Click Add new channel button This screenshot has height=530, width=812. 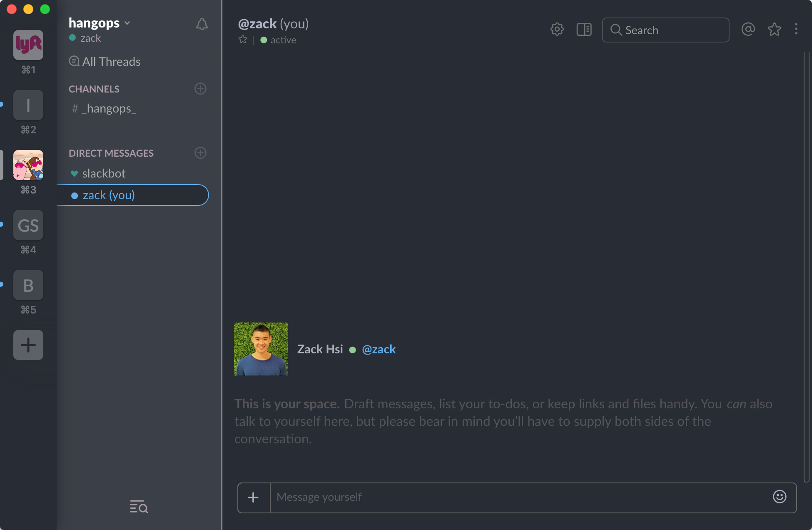tap(201, 88)
